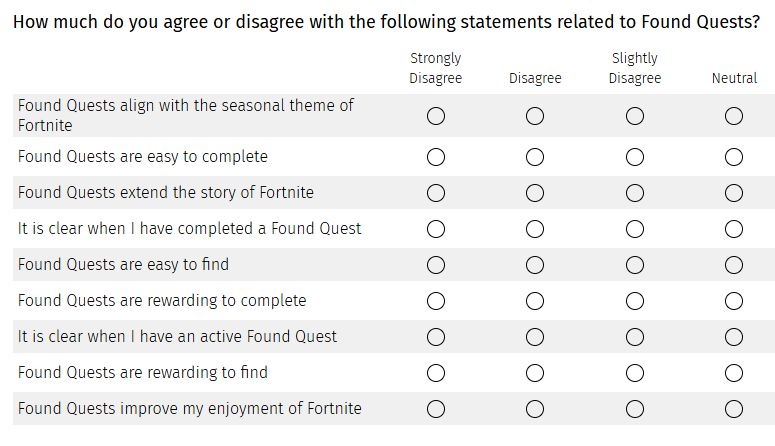Mark Strongly Disagree for easy to find
This screenshot has width=775, height=446.
(x=435, y=265)
